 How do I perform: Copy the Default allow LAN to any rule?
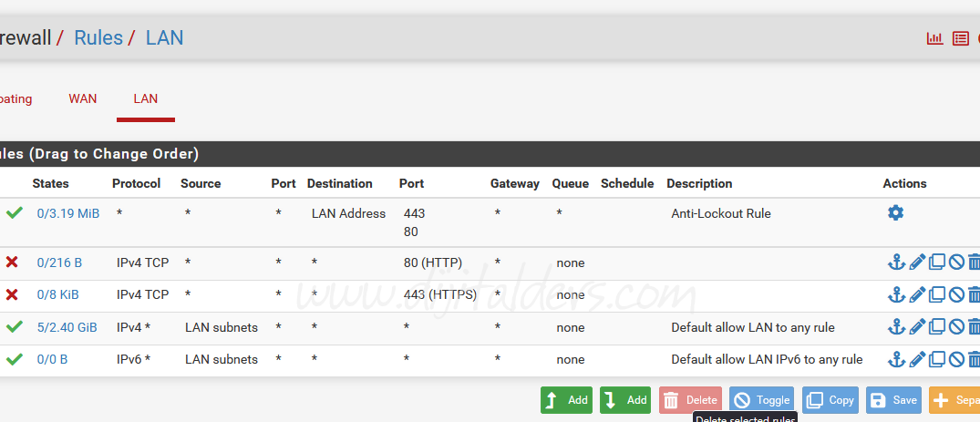click(x=937, y=327)
